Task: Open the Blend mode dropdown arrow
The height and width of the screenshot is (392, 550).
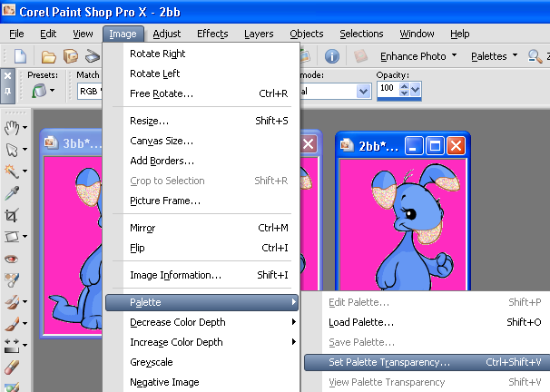Action: tap(363, 92)
